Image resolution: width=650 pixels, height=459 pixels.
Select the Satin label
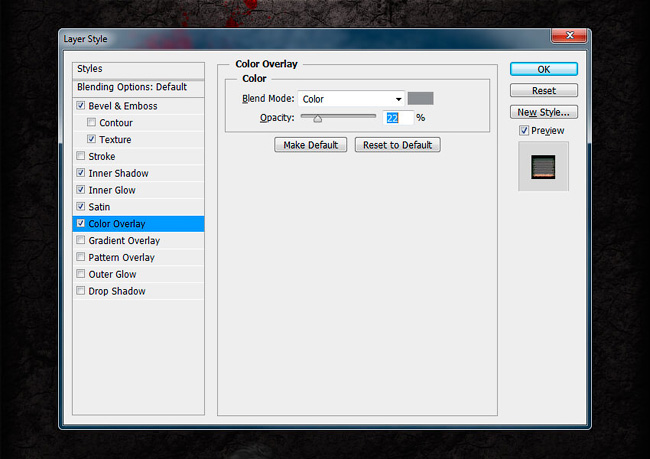(x=99, y=207)
